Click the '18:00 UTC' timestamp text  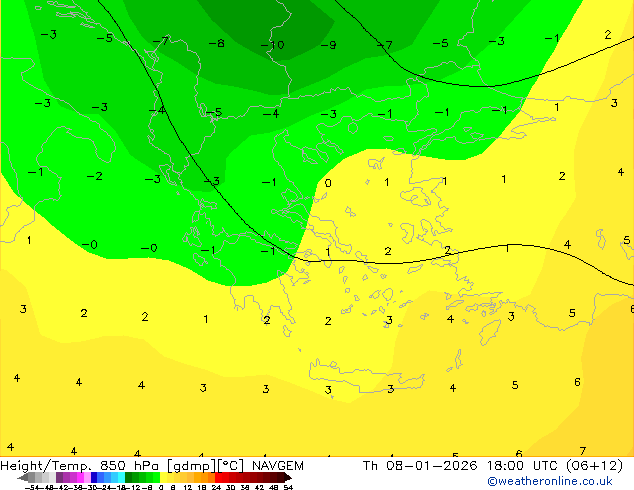(523, 466)
